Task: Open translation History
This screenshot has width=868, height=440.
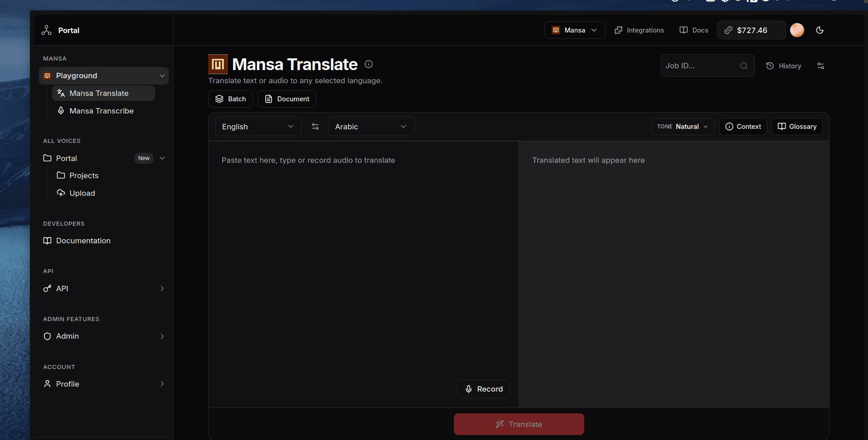Action: 783,66
